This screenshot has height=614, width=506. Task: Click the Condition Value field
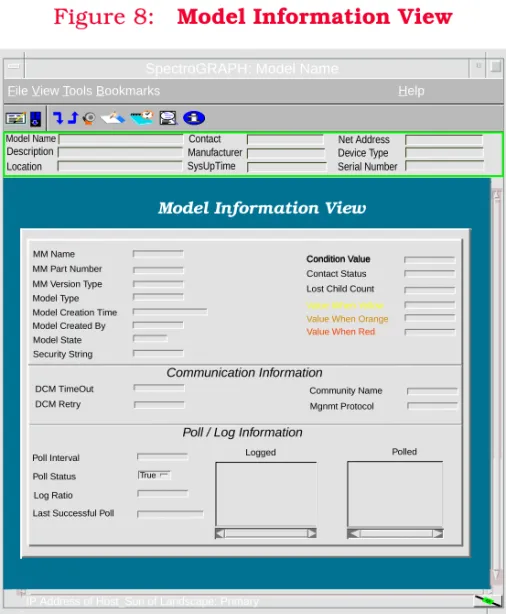[x=430, y=260]
